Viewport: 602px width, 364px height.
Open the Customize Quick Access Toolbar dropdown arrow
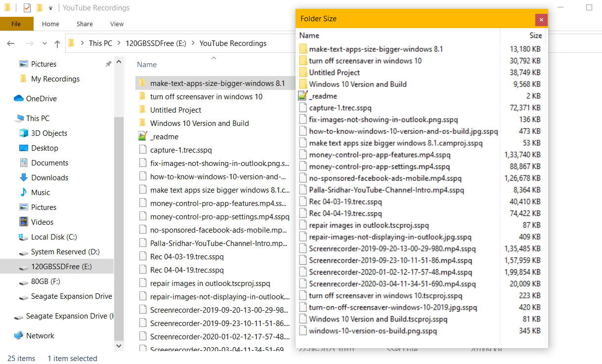[x=50, y=8]
